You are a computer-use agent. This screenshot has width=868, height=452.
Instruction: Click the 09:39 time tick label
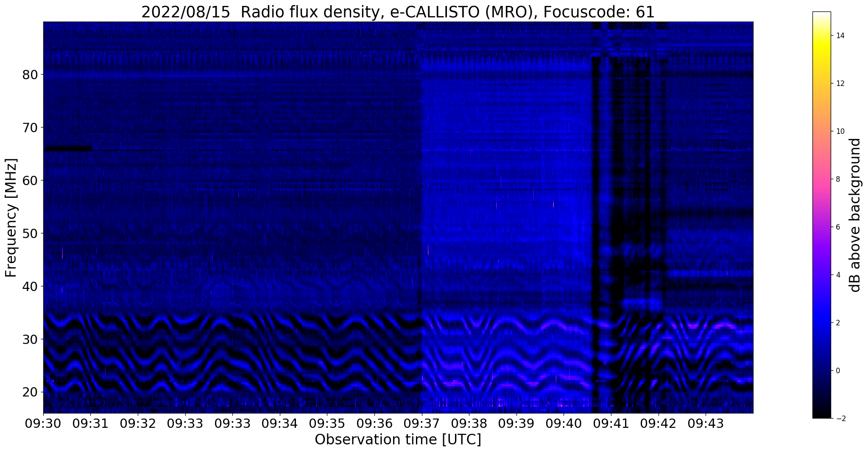tap(516, 423)
